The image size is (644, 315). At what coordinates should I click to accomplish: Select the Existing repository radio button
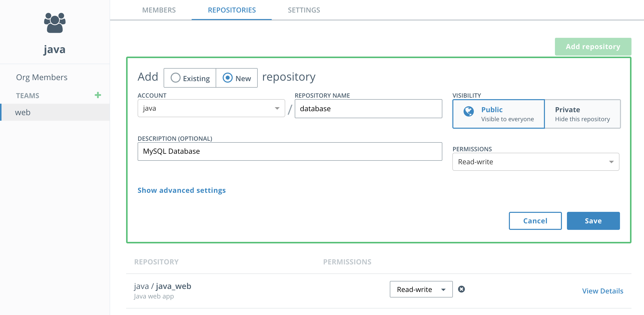(176, 78)
